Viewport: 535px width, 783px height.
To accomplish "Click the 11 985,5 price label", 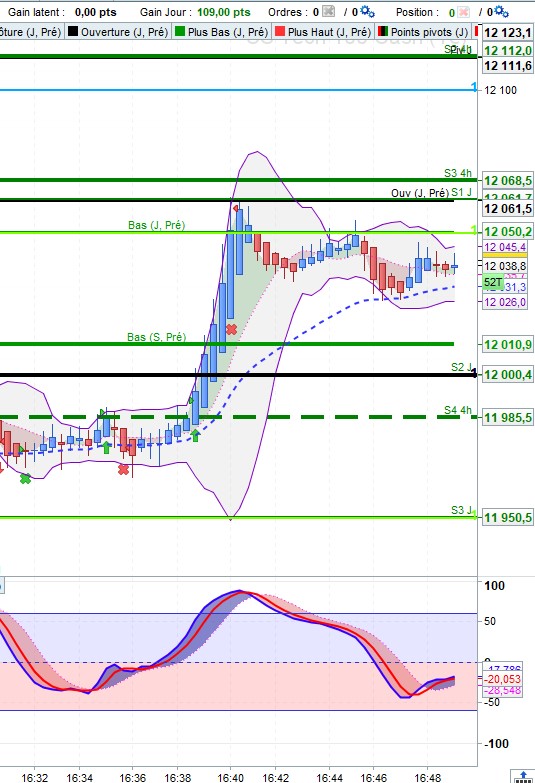I will click(x=508, y=417).
